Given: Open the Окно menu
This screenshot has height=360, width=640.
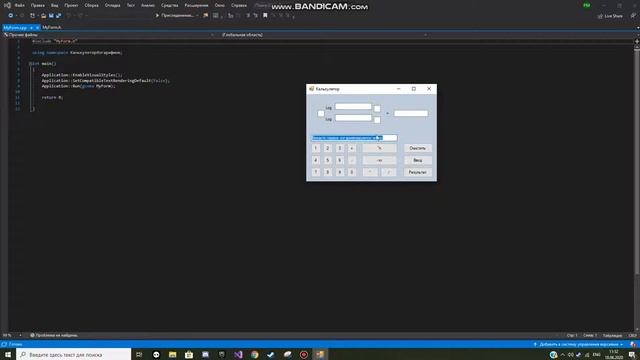Looking at the screenshot, I should pos(220,5).
